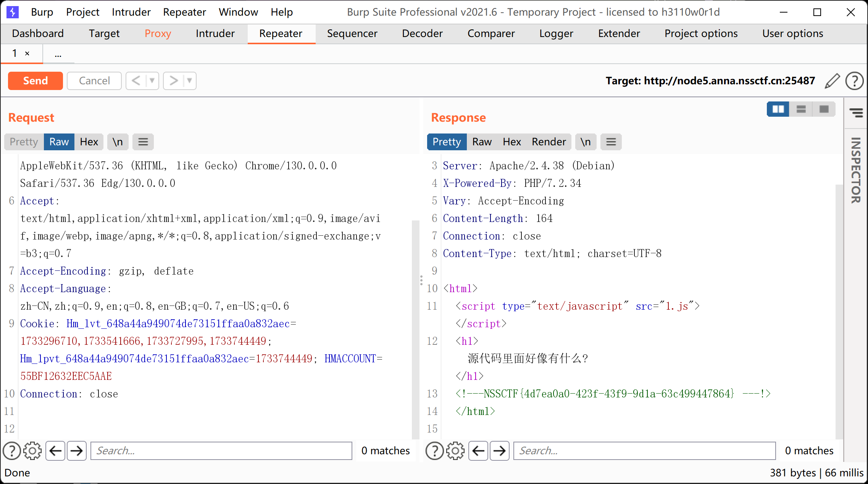Image resolution: width=868 pixels, height=484 pixels.
Task: Go to next response search match
Action: 500,451
